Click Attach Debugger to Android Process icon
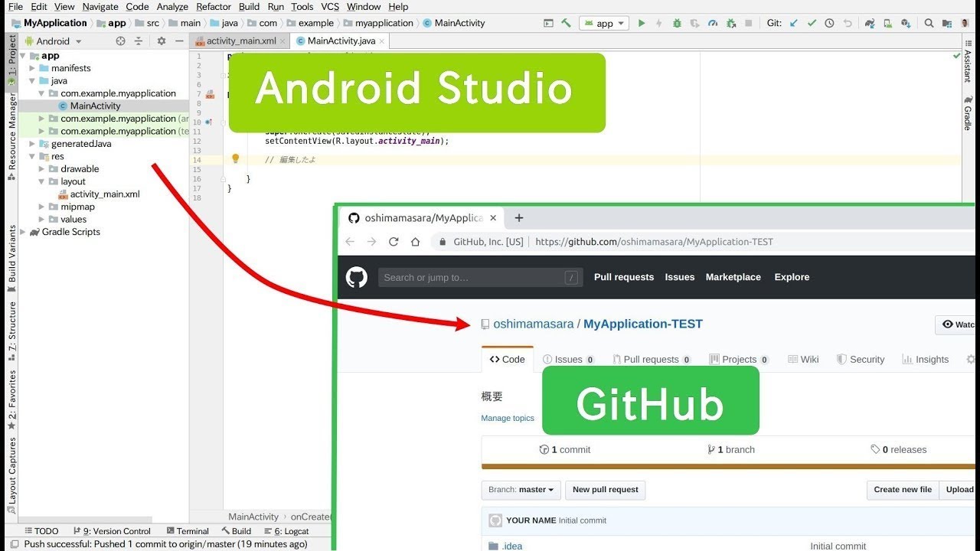The image size is (980, 551). pos(731,23)
